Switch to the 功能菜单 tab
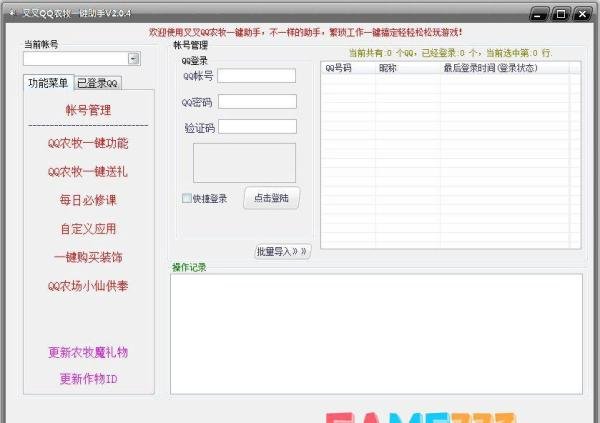Screen dimensions: 600x423 click(48, 83)
